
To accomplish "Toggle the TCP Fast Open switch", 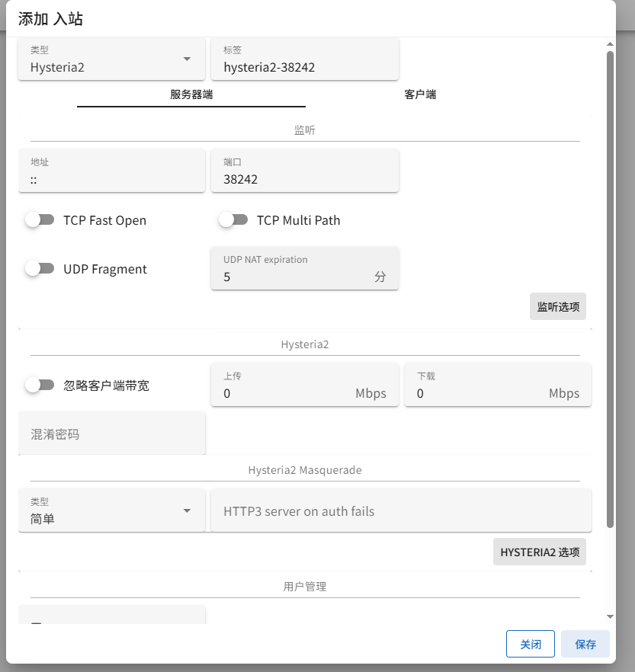I will [x=40, y=220].
